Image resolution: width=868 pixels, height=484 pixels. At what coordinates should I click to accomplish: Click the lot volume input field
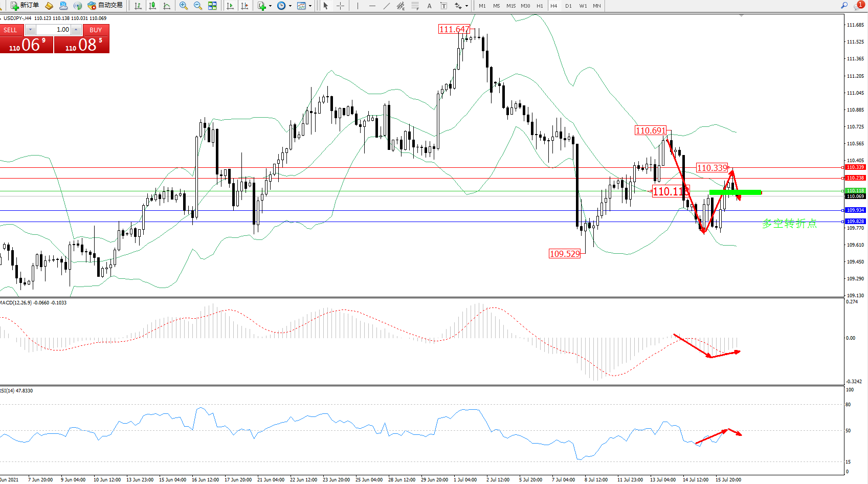pyautogui.click(x=54, y=30)
